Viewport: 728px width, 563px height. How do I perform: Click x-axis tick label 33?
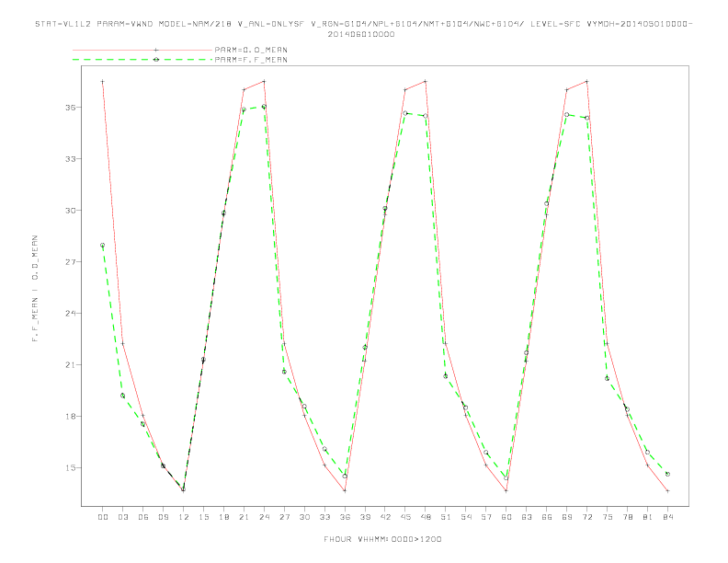[x=324, y=517]
